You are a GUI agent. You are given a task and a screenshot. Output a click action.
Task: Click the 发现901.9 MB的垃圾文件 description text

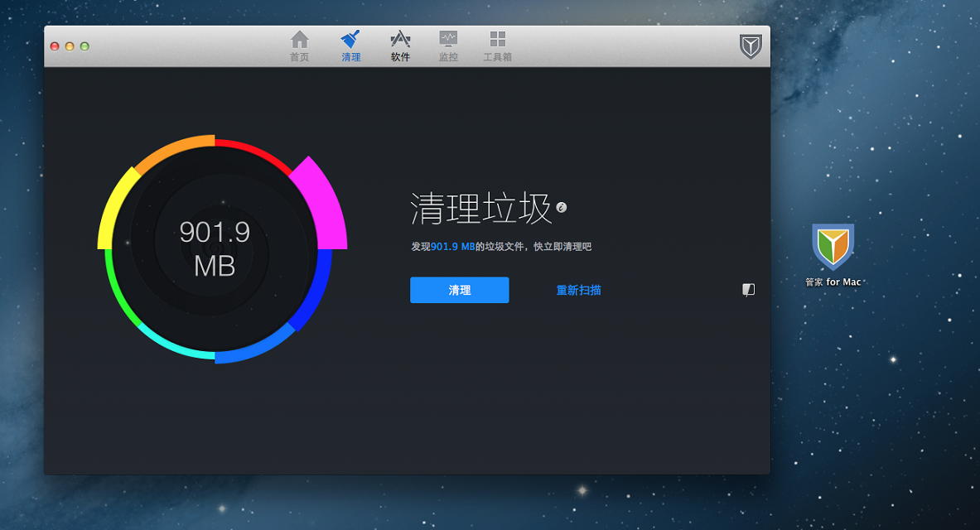501,247
